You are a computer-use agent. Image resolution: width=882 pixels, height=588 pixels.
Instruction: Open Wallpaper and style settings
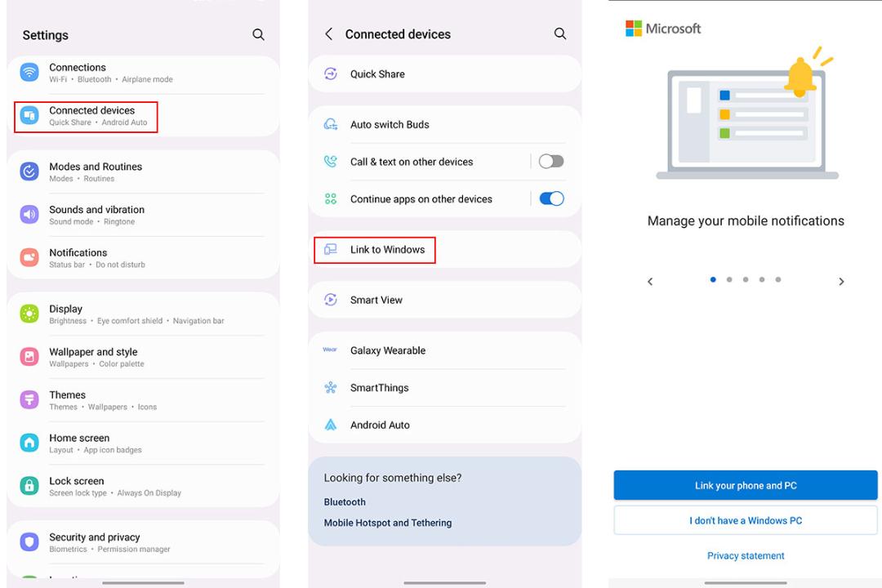pyautogui.click(x=143, y=358)
